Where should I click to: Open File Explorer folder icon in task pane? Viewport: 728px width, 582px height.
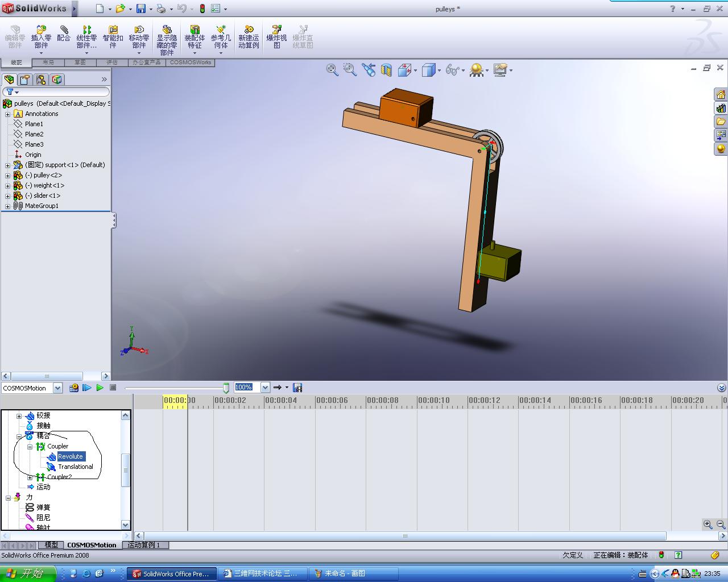721,122
